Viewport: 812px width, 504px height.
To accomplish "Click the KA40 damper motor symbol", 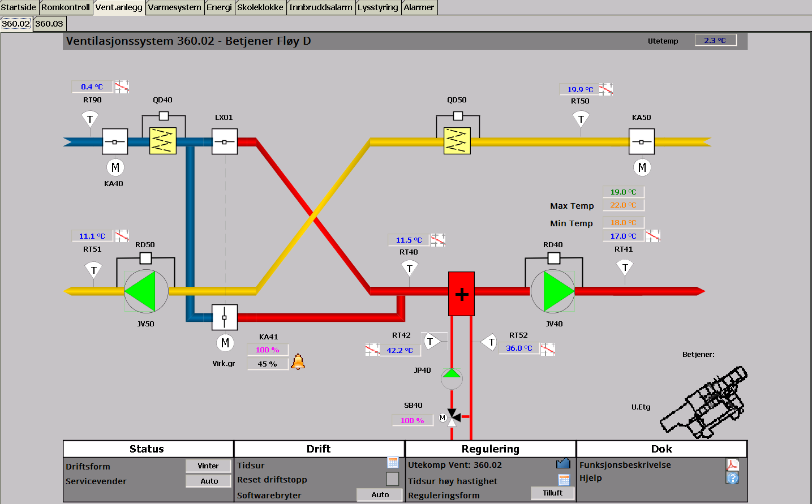I will [115, 167].
